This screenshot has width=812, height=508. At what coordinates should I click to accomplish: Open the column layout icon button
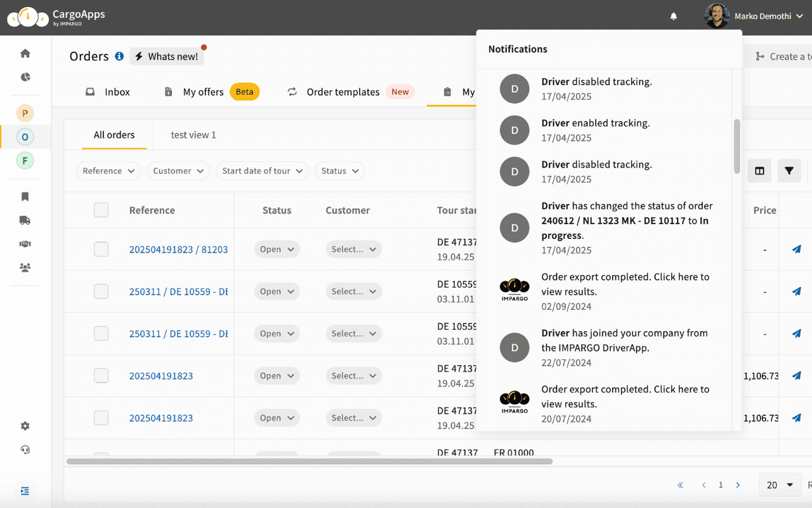[x=759, y=171]
